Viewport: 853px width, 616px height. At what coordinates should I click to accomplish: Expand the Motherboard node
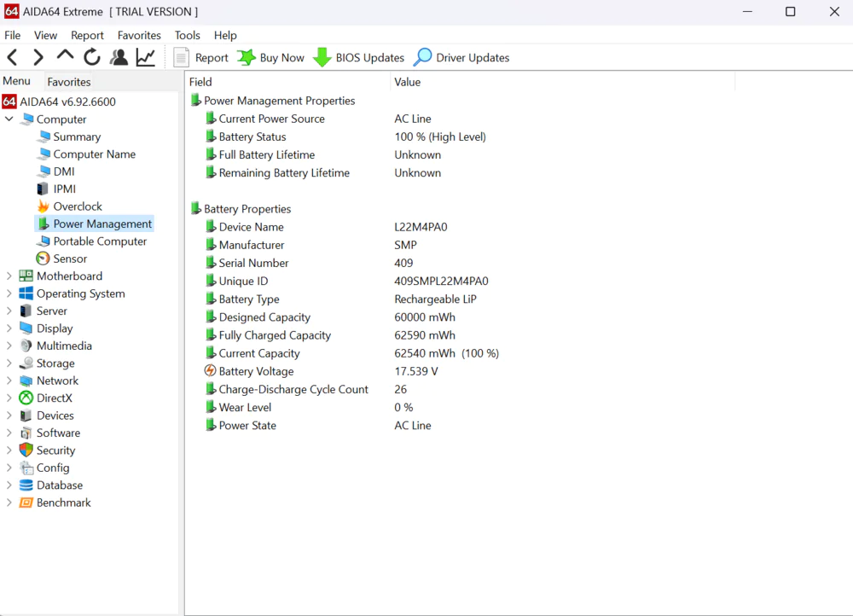tap(9, 276)
